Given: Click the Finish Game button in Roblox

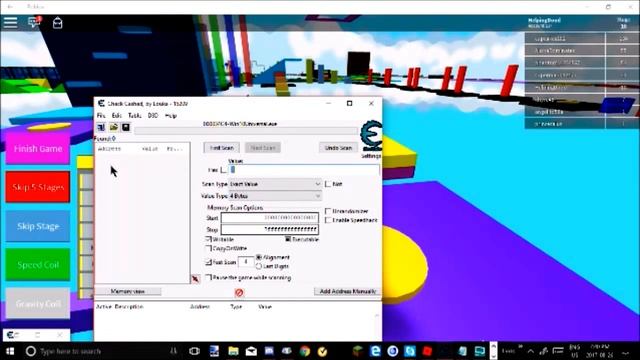Looking at the screenshot, I should click(x=38, y=149).
